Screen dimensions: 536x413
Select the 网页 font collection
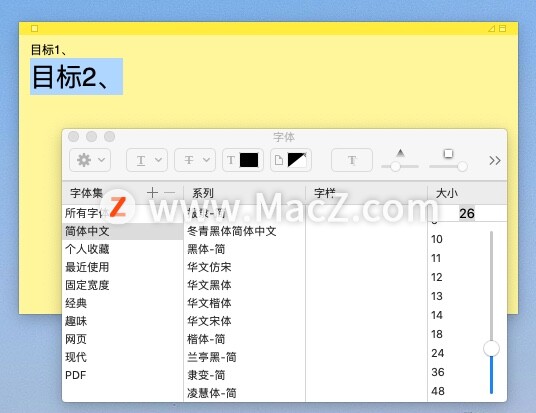click(x=123, y=339)
